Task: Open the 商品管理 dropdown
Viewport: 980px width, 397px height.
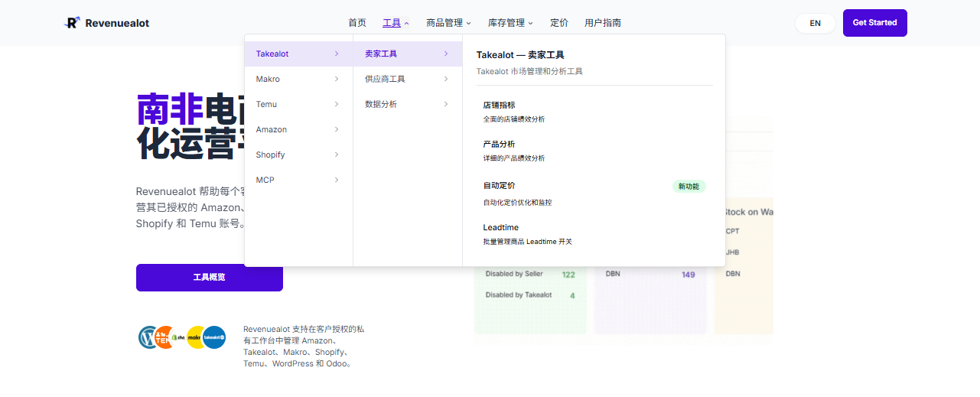Action: click(448, 23)
